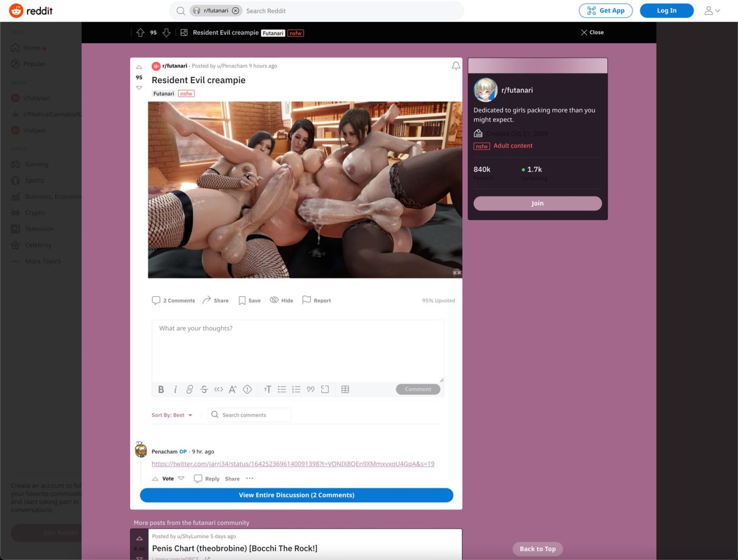
Task: Open the twitter.com link in the comment
Action: [293, 464]
